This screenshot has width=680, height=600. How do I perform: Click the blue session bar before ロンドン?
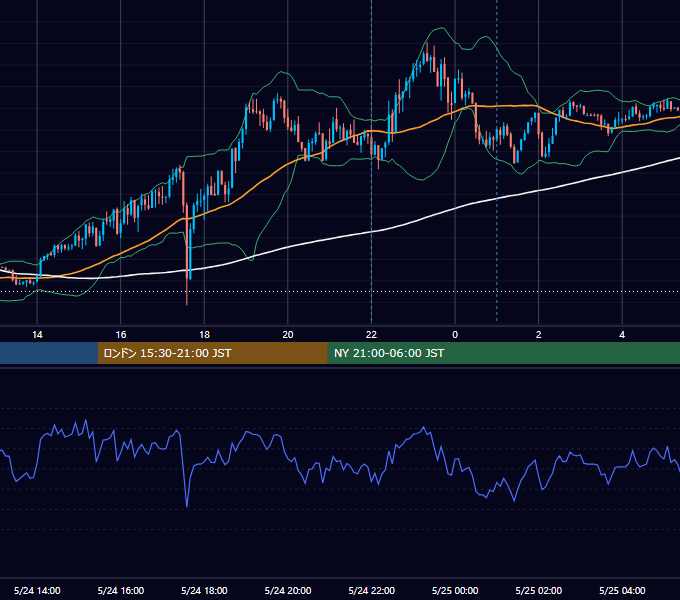[x=49, y=353]
